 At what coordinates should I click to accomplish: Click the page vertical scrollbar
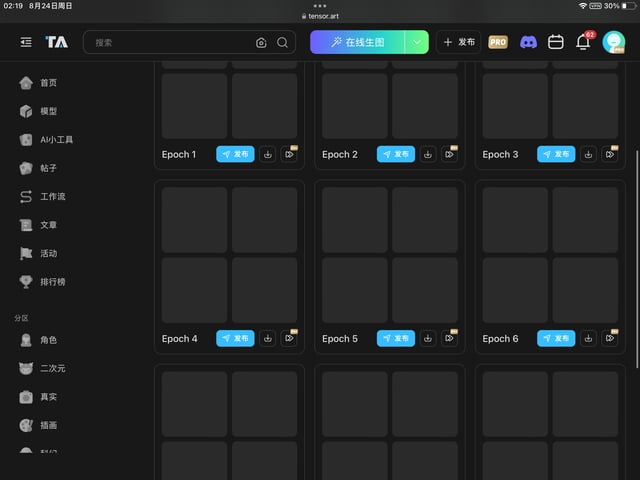point(637,260)
